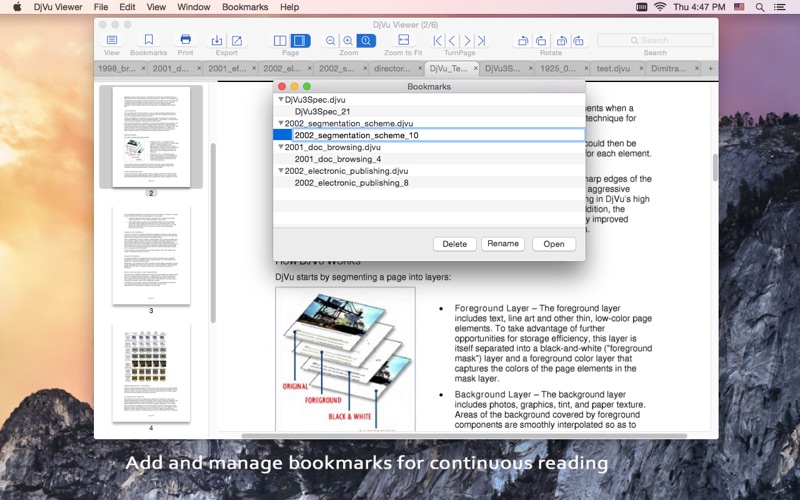Click the View sidebar icon in toolbar
800x500 pixels.
coord(112,41)
